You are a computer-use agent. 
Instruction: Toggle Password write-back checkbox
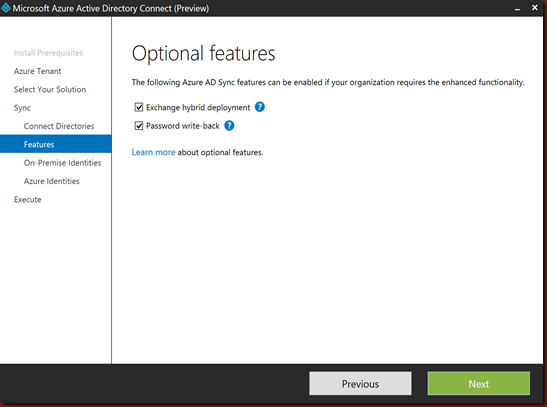(x=139, y=126)
